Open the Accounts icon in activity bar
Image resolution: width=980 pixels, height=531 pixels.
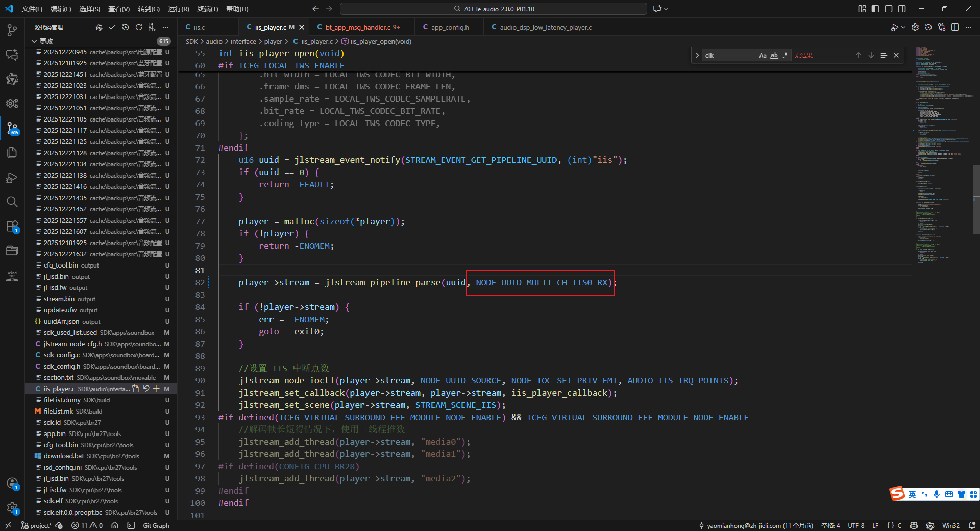coord(12,484)
